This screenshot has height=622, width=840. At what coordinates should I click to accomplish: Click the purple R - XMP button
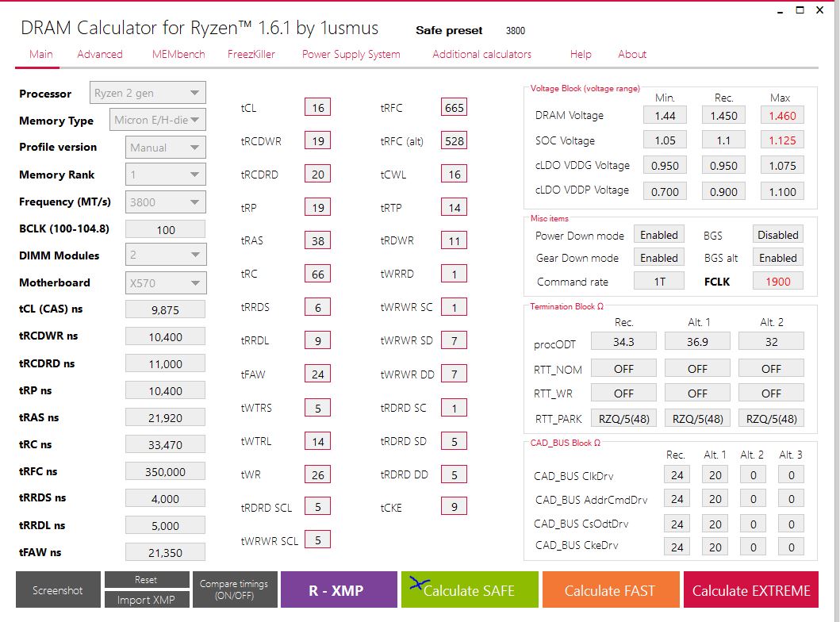(339, 589)
